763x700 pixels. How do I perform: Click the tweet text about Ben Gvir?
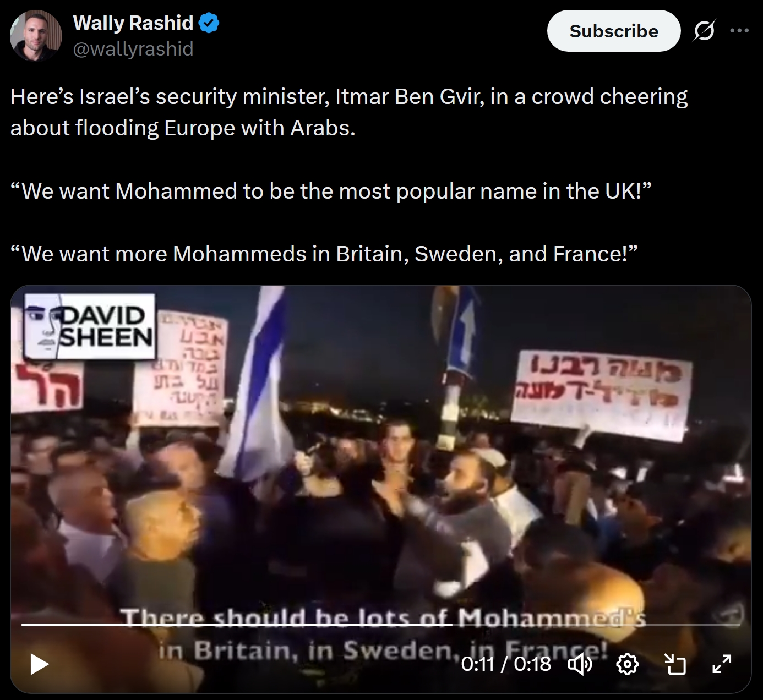click(x=349, y=112)
